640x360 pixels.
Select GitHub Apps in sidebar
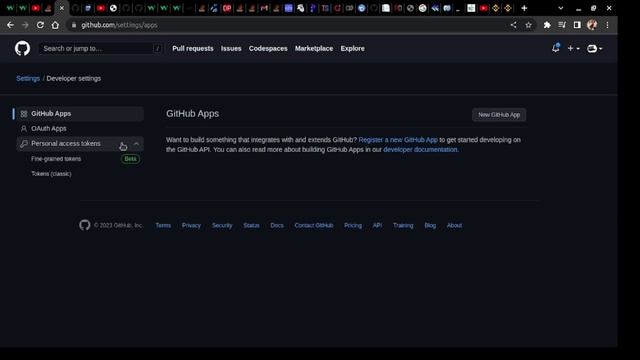tap(80, 114)
